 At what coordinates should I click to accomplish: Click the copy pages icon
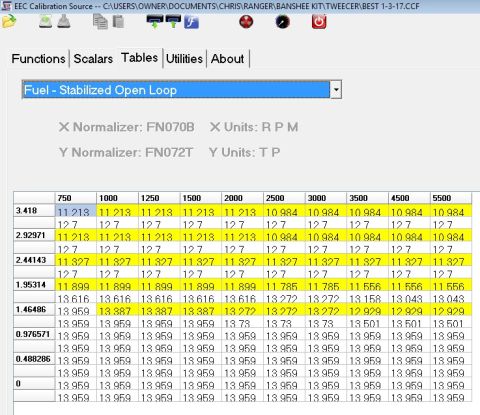point(100,22)
